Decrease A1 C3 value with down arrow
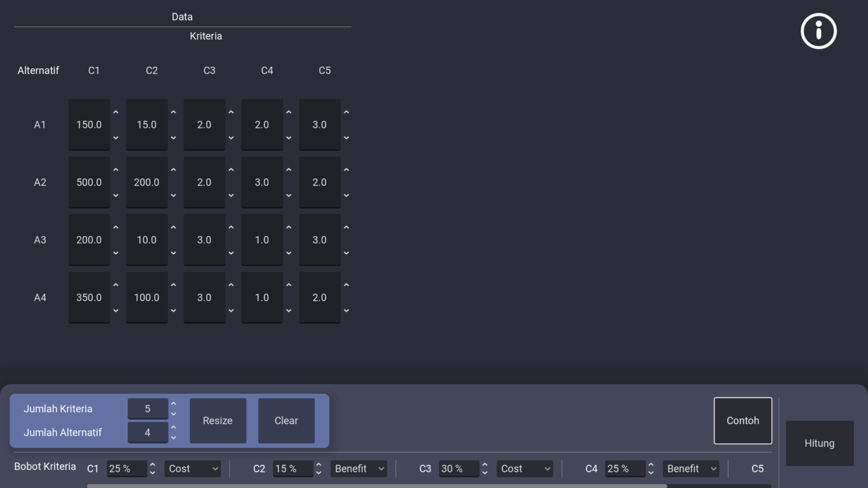This screenshot has height=488, width=868. click(231, 138)
